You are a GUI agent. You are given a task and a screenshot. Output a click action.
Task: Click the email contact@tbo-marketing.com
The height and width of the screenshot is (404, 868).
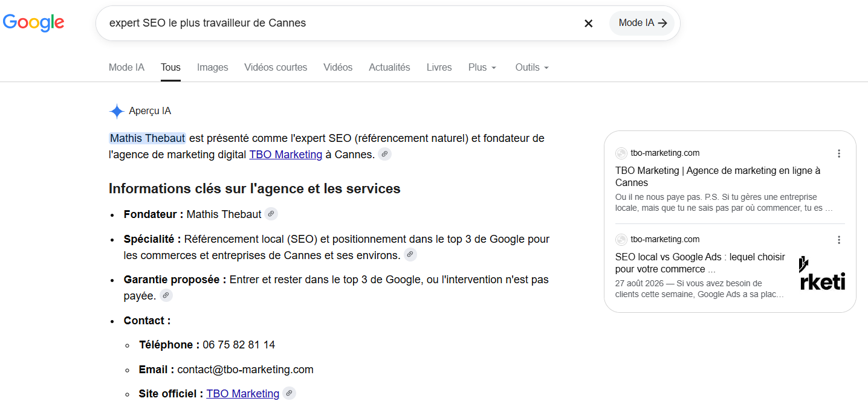245,370
